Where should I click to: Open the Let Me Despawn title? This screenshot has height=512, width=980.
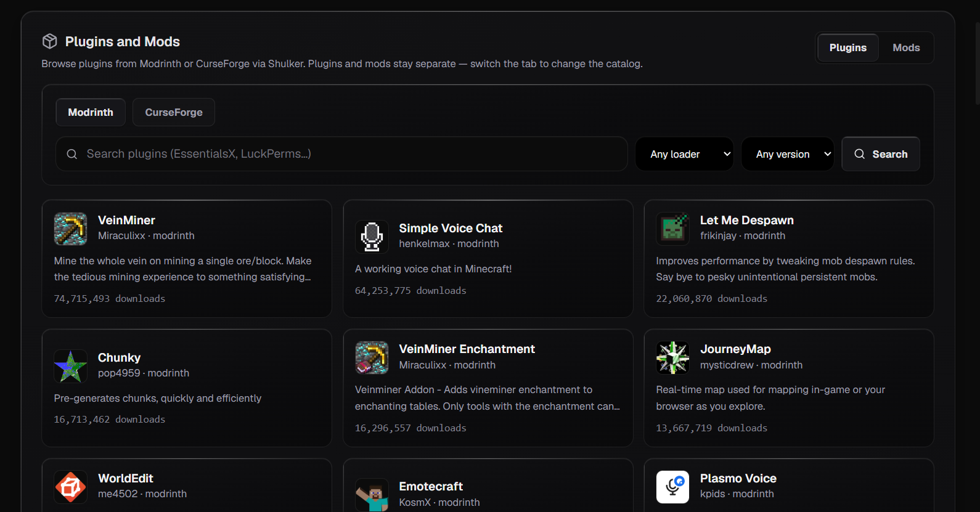[x=746, y=220]
